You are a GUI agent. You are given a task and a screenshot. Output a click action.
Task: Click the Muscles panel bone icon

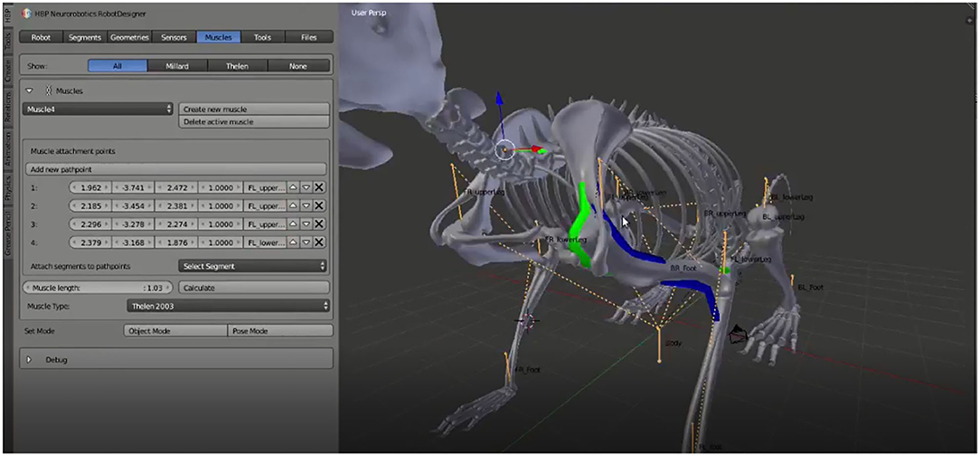(48, 90)
